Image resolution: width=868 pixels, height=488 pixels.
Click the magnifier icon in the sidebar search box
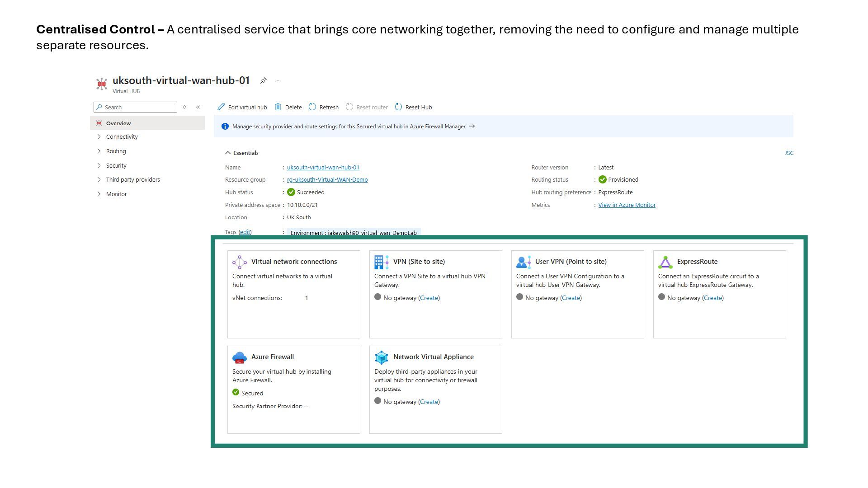pos(99,107)
